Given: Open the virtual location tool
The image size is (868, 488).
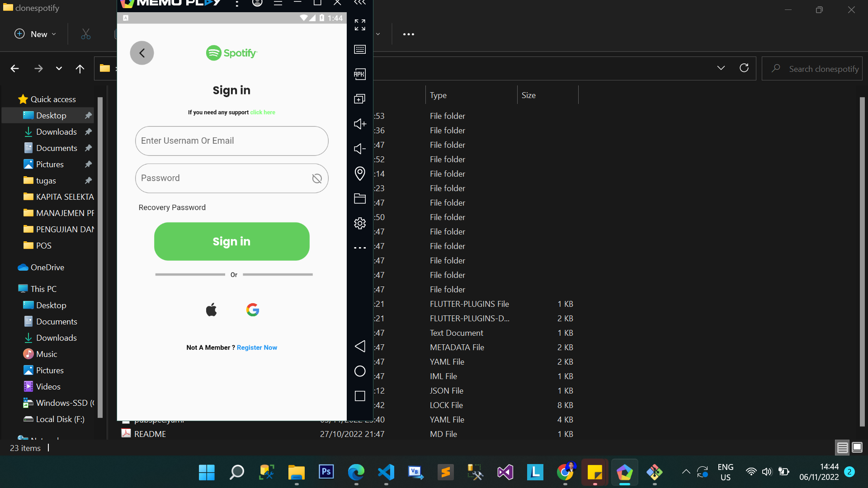Looking at the screenshot, I should [x=360, y=174].
